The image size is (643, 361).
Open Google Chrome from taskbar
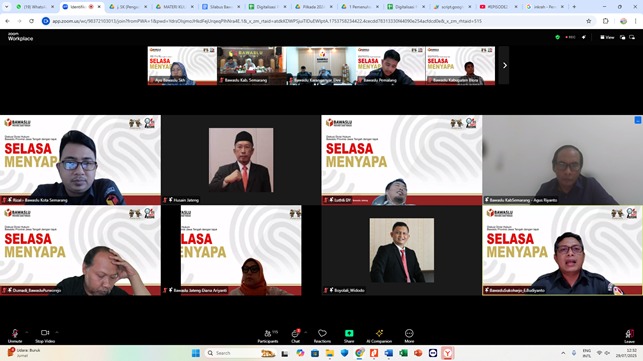(360, 353)
